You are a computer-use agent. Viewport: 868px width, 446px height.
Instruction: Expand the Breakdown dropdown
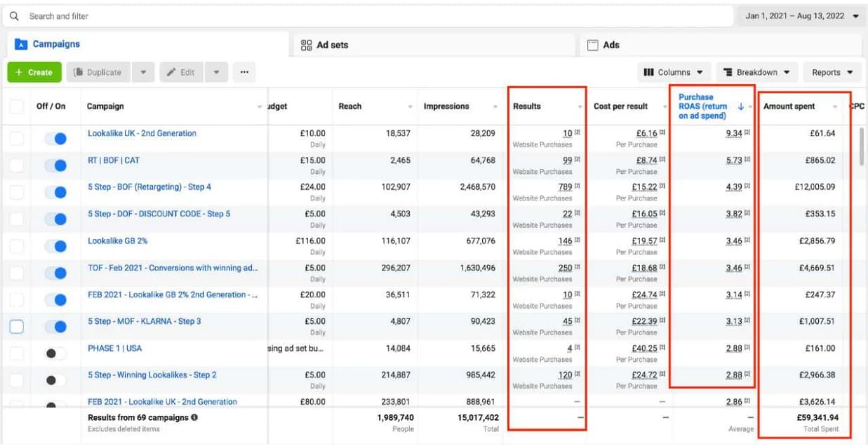(756, 72)
